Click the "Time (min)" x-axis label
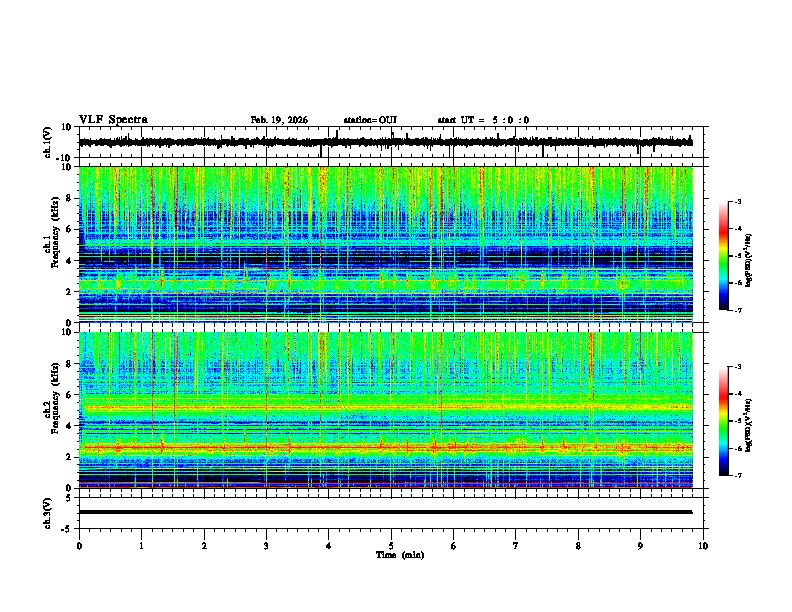Image resolution: width=792 pixels, height=612 pixels. point(400,555)
